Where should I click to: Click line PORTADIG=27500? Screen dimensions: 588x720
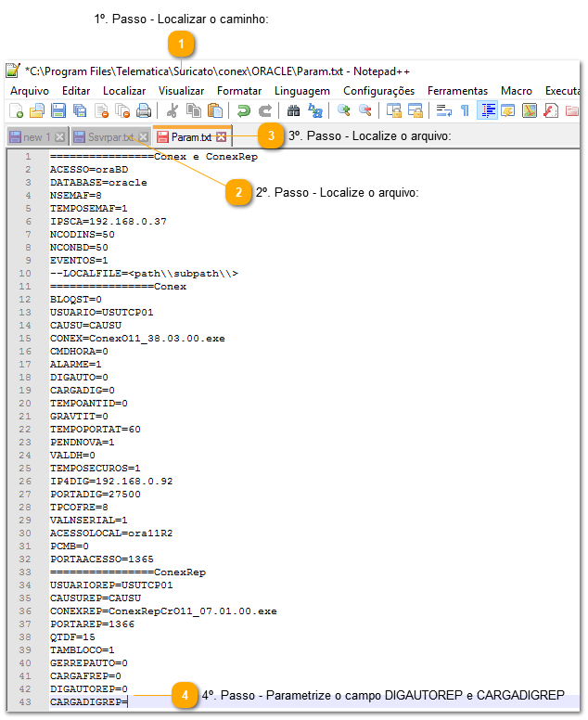96,495
